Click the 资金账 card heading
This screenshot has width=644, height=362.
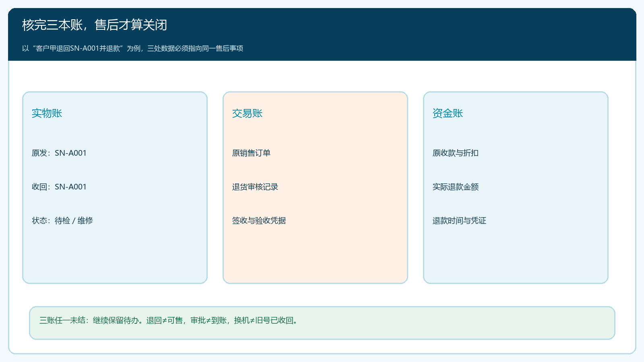click(448, 113)
